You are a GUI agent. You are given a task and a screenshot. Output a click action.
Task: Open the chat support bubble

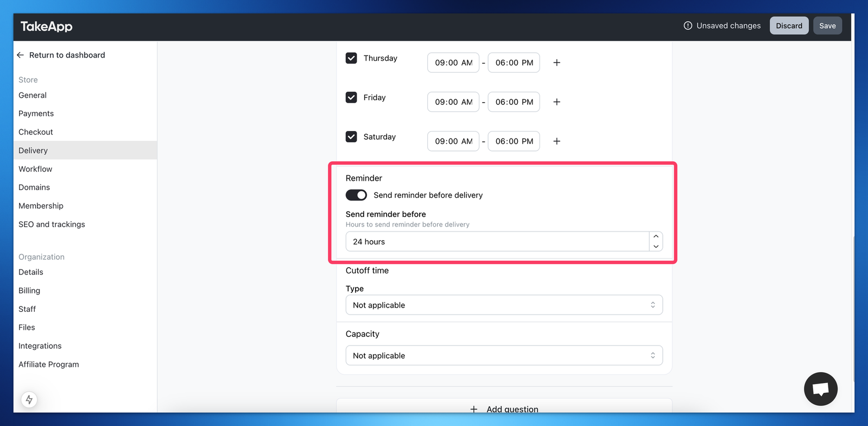820,389
